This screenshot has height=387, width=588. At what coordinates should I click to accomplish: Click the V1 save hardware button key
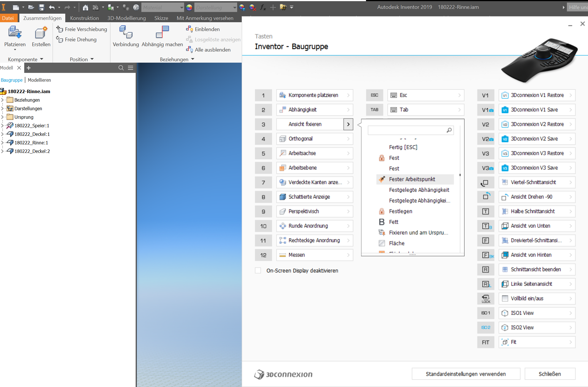click(x=486, y=110)
